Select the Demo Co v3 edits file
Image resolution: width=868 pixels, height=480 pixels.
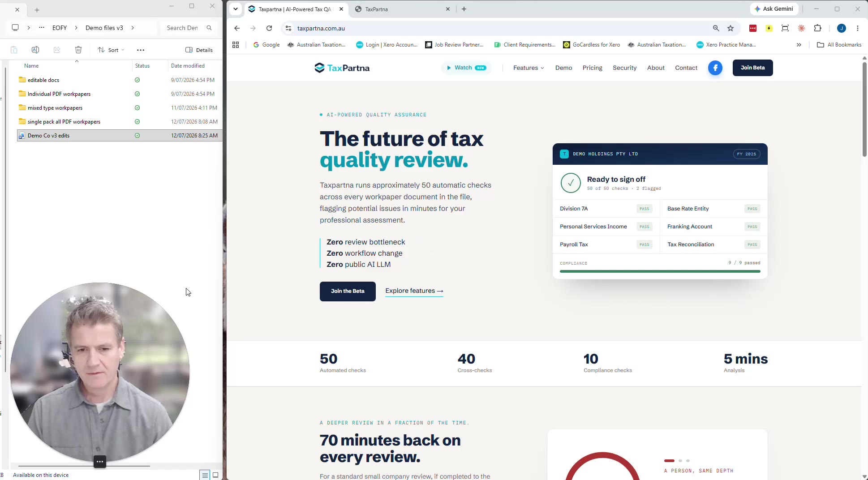tap(120, 136)
